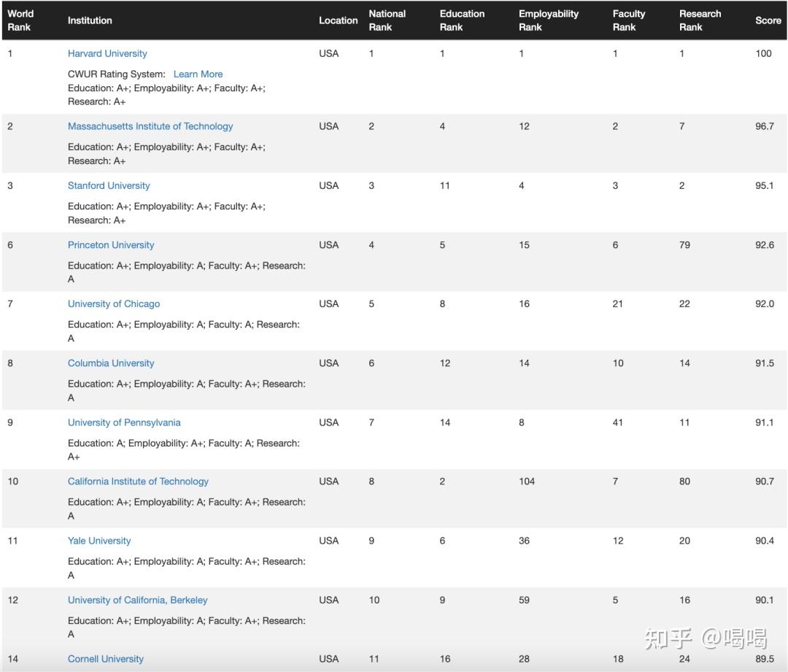Click Princeton's world rank 6
Screen dimensions: 788x672
click(x=10, y=244)
